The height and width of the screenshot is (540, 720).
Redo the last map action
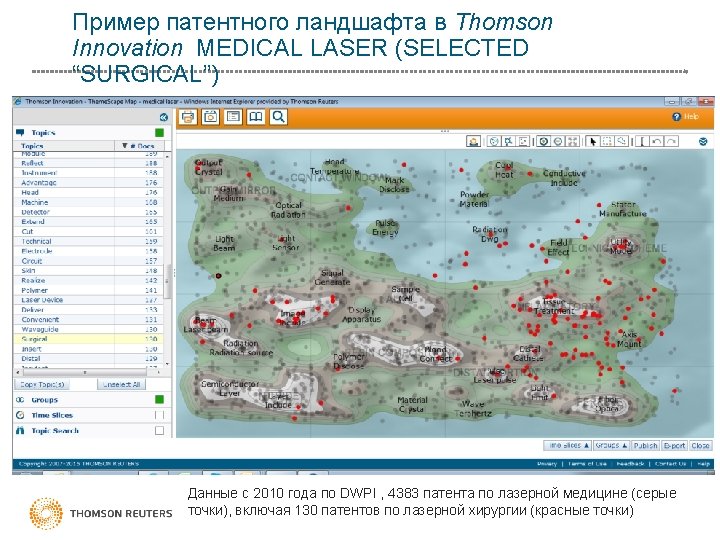(x=671, y=141)
